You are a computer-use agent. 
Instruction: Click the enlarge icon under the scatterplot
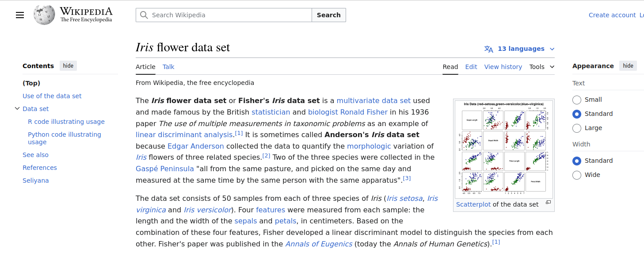pos(548,203)
